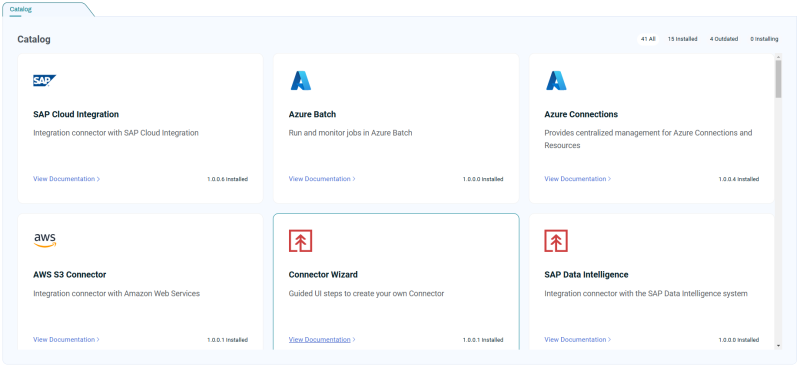
Task: Open the Connector Wizard card title
Action: (323, 275)
